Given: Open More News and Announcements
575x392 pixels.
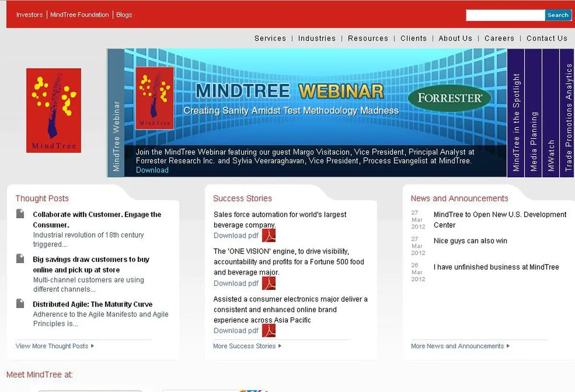Looking at the screenshot, I should coord(458,346).
